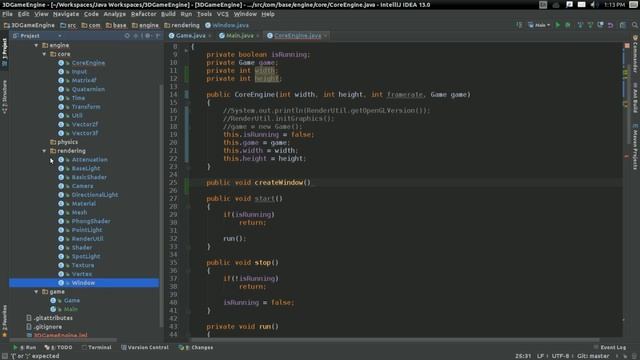Image resolution: width=640 pixels, height=360 pixels.
Task: Click the scroll-from-source icon in Project panel
Action: coord(127,36)
